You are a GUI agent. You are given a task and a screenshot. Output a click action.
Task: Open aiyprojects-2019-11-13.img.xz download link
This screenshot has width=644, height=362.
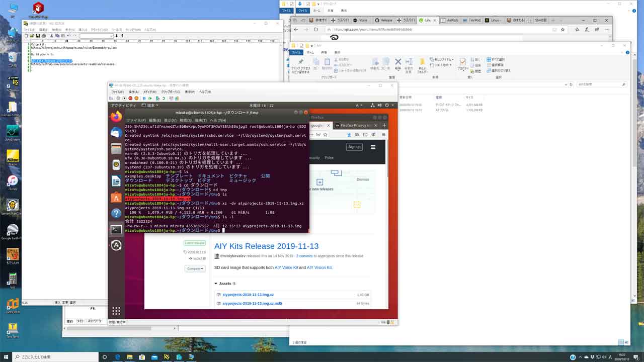[x=248, y=295]
